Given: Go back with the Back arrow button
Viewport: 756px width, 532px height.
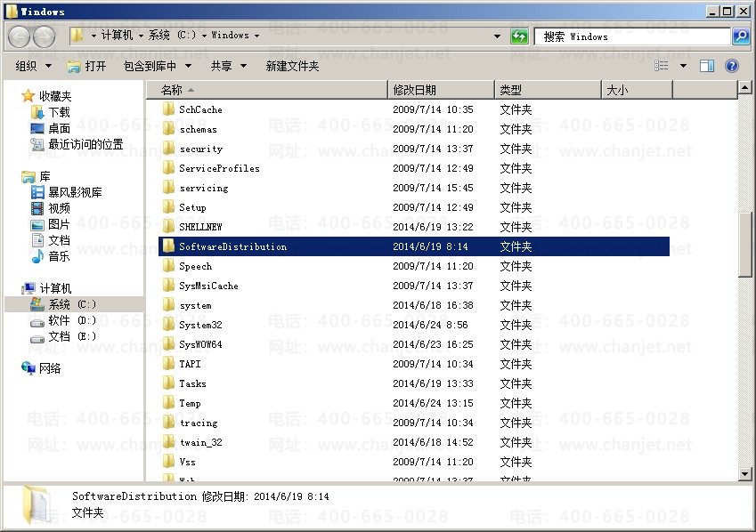Looking at the screenshot, I should click(x=20, y=36).
